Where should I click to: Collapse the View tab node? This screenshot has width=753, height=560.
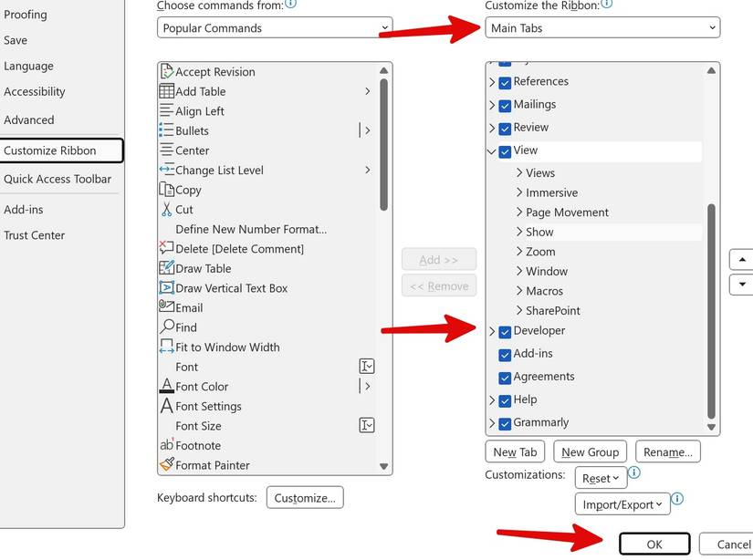[x=491, y=151]
